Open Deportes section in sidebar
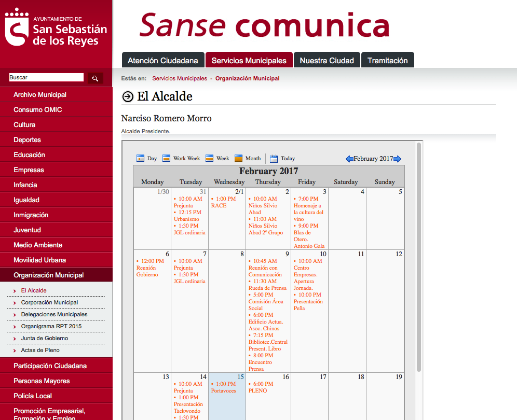 (56, 139)
